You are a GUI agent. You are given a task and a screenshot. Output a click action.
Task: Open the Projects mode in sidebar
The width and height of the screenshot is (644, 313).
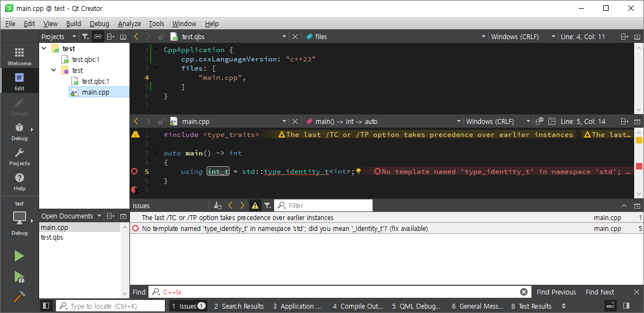click(20, 156)
